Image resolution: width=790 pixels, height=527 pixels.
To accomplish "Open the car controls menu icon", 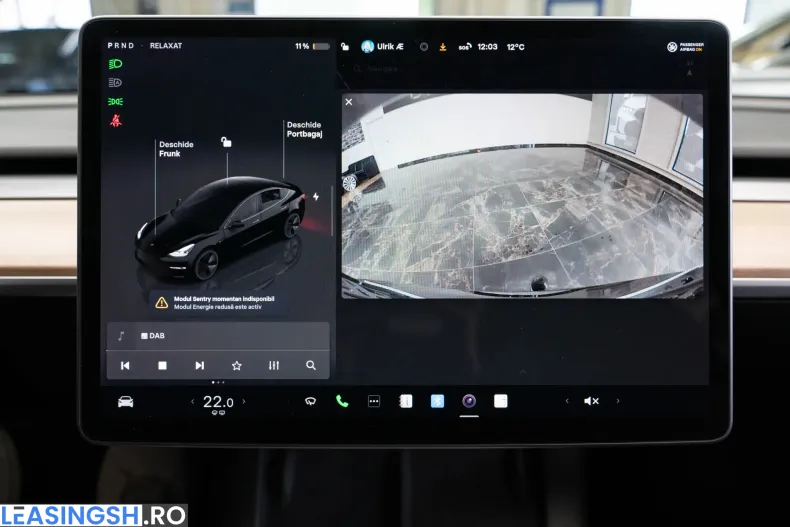I will [125, 402].
